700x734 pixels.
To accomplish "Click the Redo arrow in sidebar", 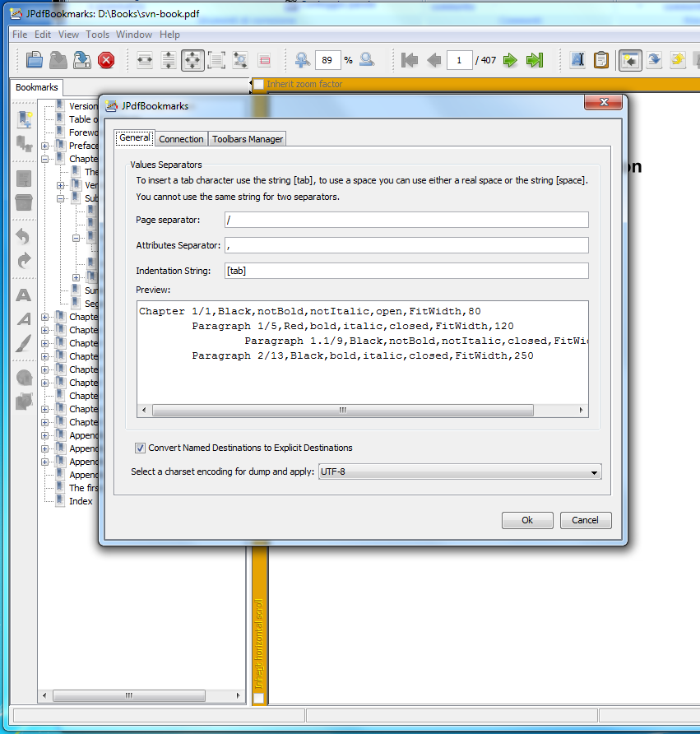I will (x=23, y=261).
